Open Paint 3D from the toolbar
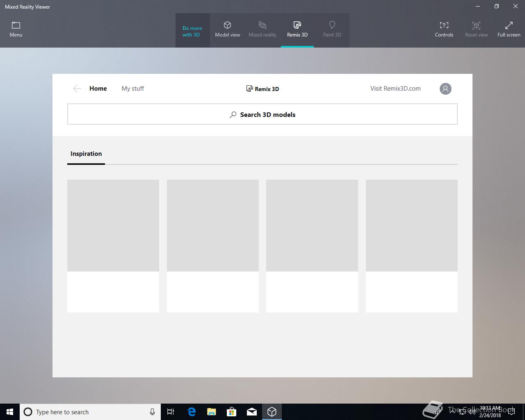525x420 pixels. point(332,30)
